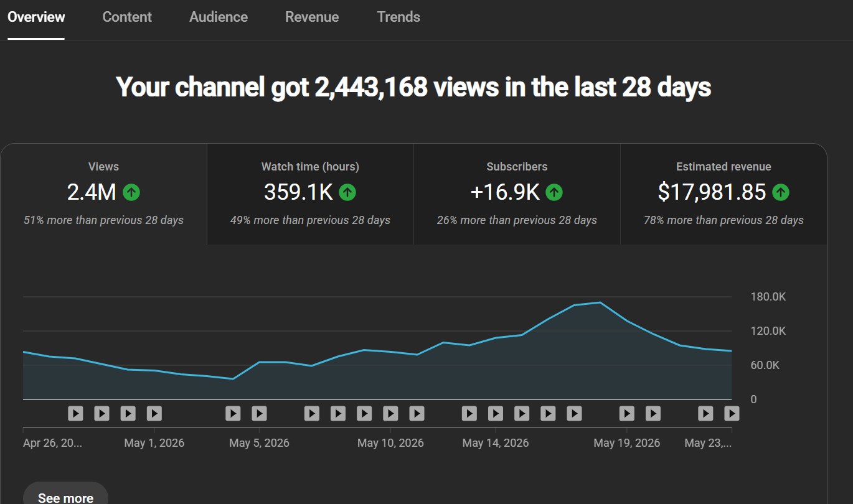Click '49% more than previous 28 days' text

coord(310,220)
